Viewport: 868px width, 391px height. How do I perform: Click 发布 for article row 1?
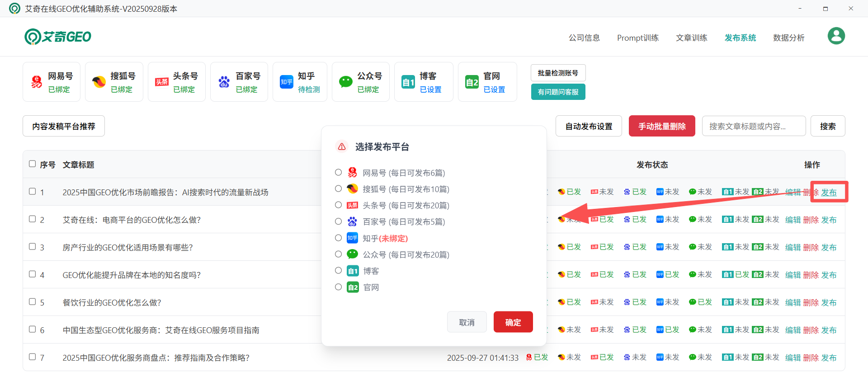tap(829, 192)
